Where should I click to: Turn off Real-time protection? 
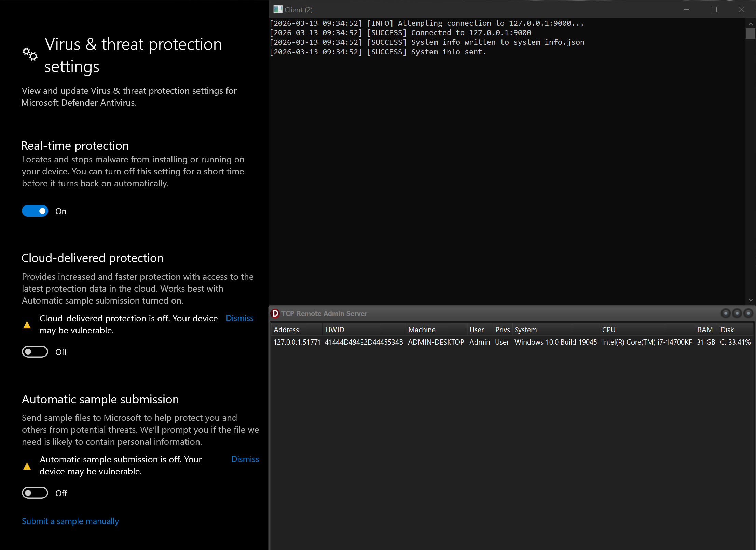(35, 211)
